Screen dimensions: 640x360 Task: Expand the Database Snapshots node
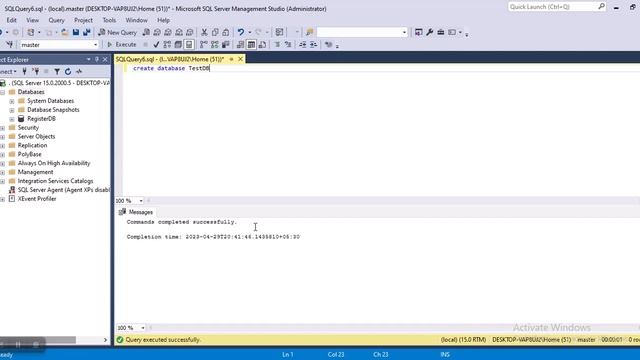[12, 110]
